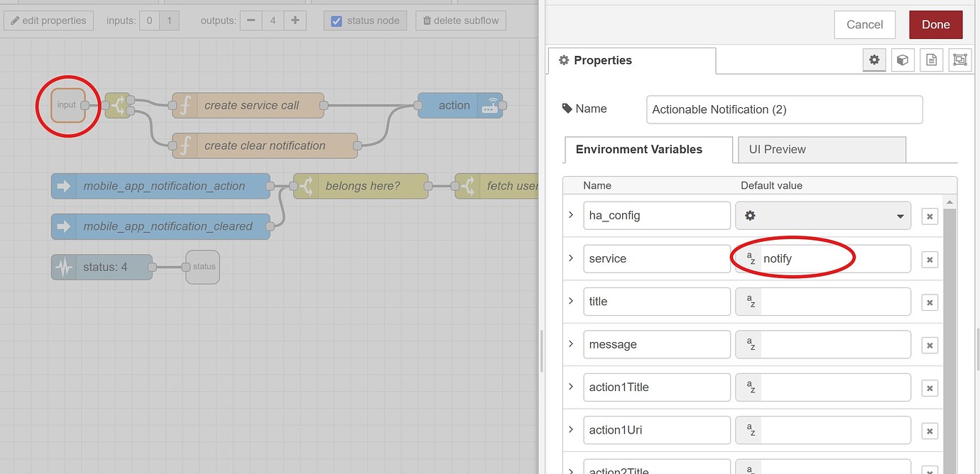Open the module properties cube icon
980x474 pixels.
tap(902, 60)
